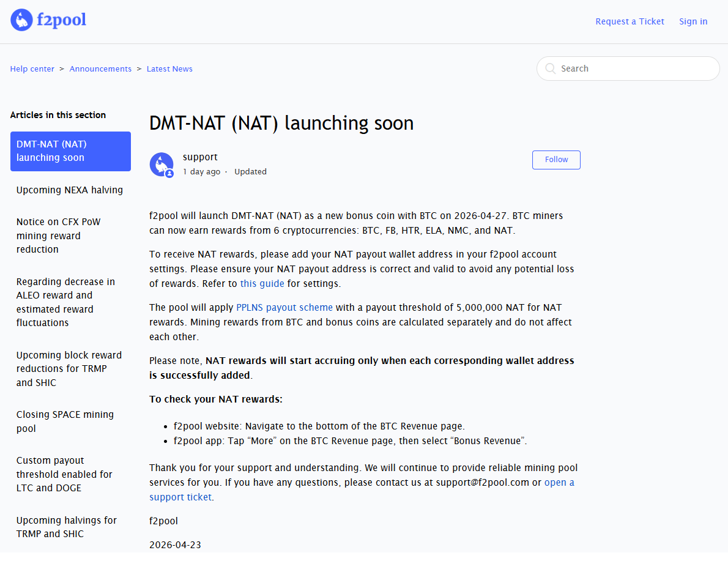Click the 'f2pool app' bullet point

point(350,441)
